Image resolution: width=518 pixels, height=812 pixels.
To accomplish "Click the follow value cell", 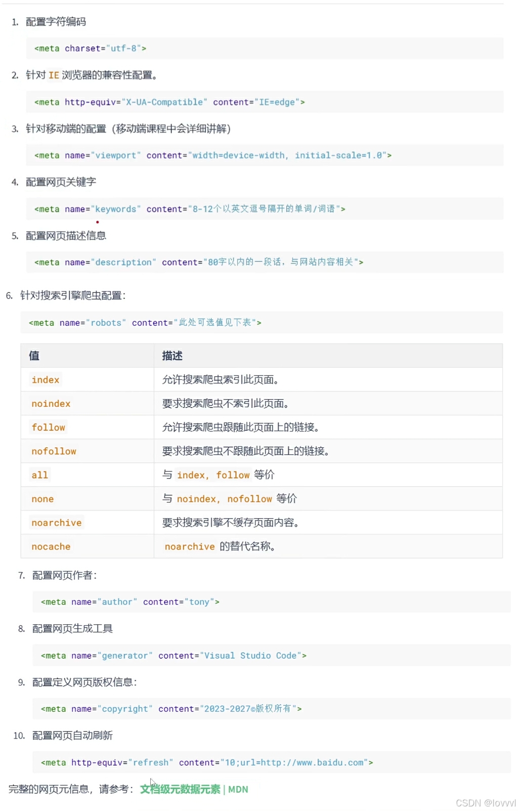I will click(x=88, y=427).
